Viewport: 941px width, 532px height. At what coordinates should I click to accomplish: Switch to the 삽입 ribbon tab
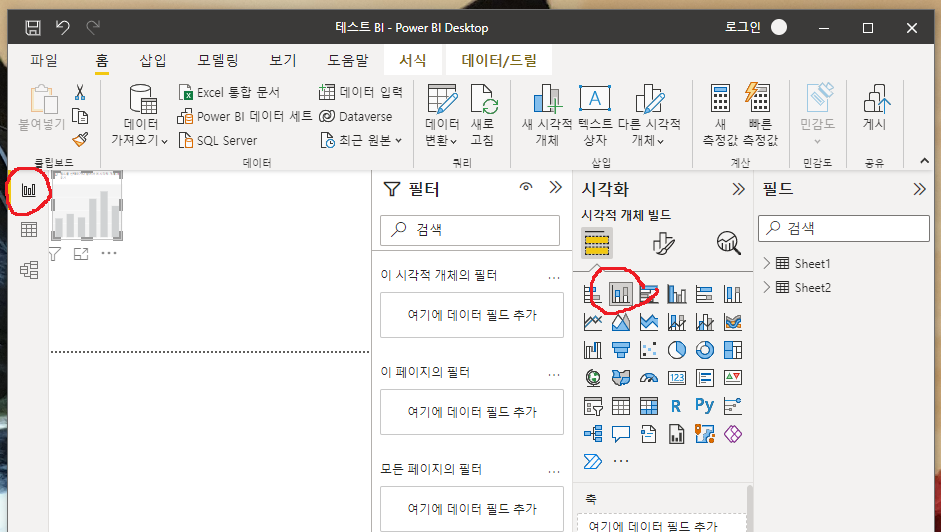(152, 60)
